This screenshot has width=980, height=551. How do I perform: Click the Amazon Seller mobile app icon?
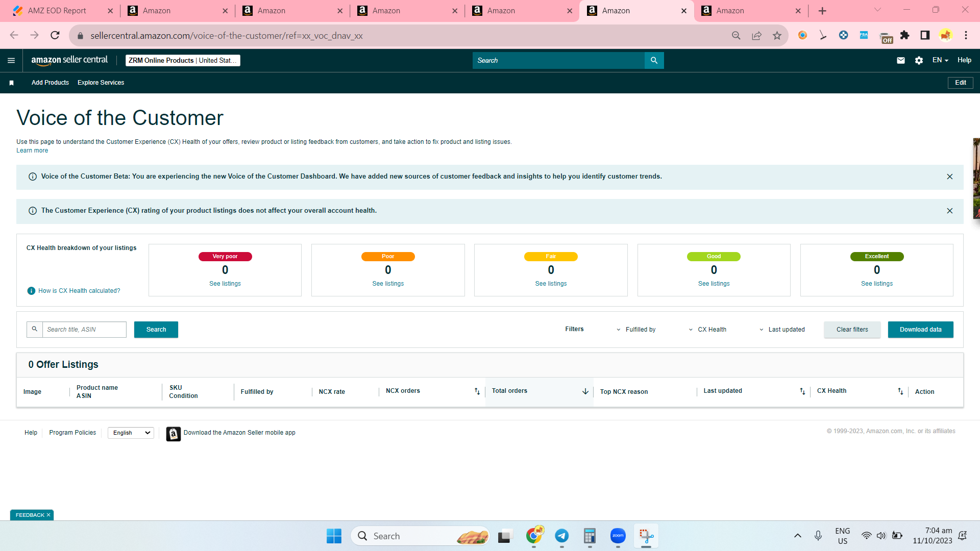coord(174,434)
